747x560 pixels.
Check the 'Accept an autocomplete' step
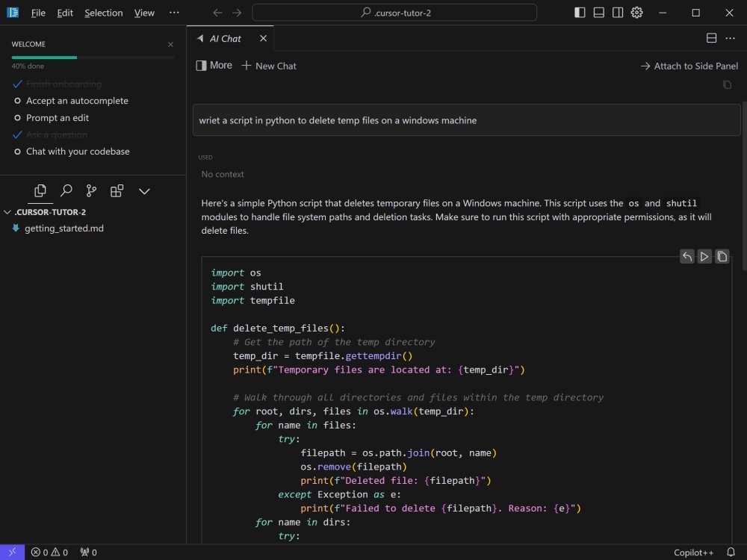pos(77,101)
